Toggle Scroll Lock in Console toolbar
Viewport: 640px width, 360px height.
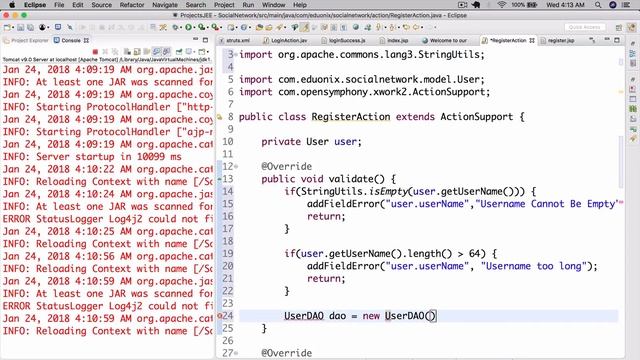click(137, 52)
